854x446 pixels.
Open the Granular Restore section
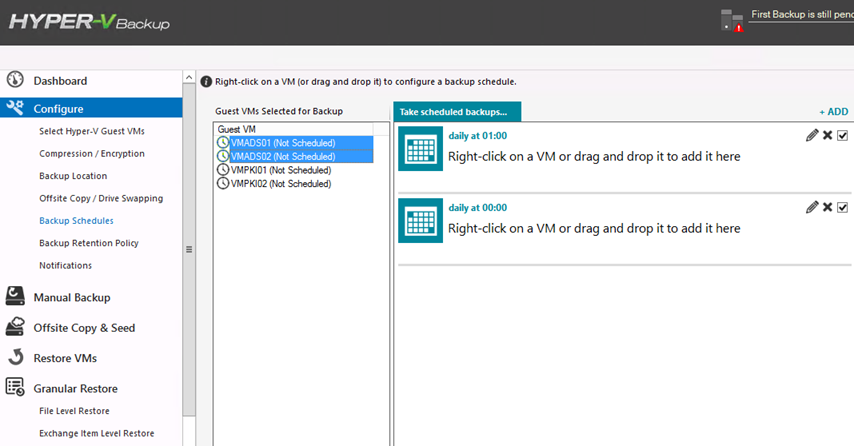click(75, 388)
